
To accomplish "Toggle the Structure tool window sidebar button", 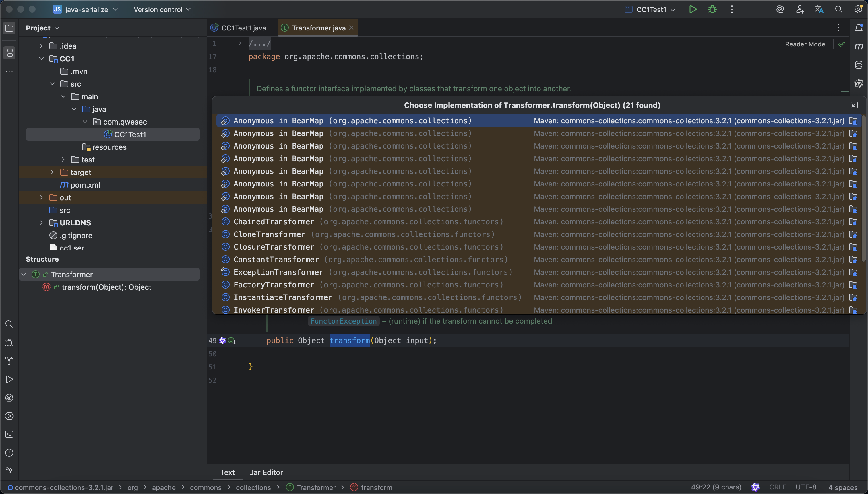I will tap(9, 52).
